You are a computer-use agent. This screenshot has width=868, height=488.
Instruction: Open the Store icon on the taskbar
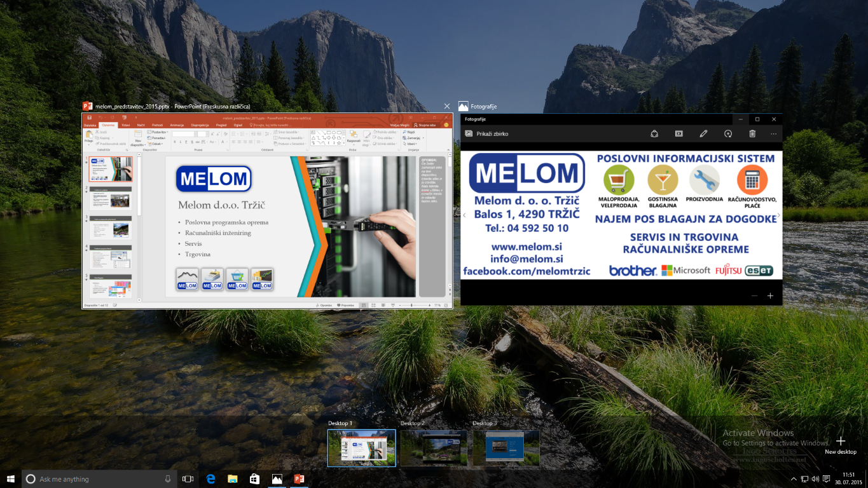click(254, 478)
